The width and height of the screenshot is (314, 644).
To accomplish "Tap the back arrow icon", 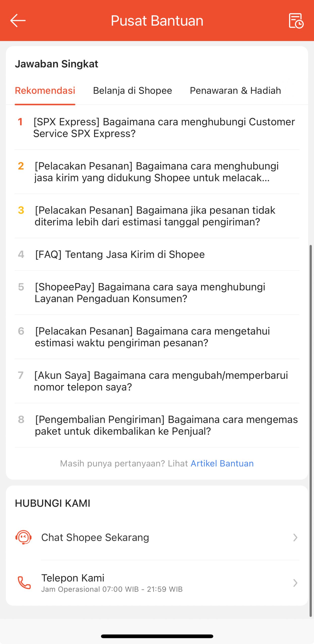I will coord(18,20).
